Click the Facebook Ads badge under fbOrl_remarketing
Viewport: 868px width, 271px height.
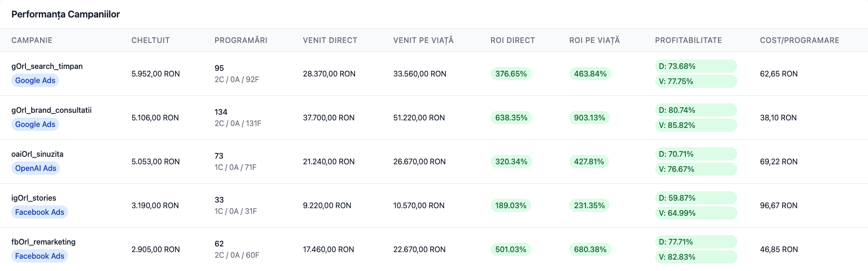point(40,256)
